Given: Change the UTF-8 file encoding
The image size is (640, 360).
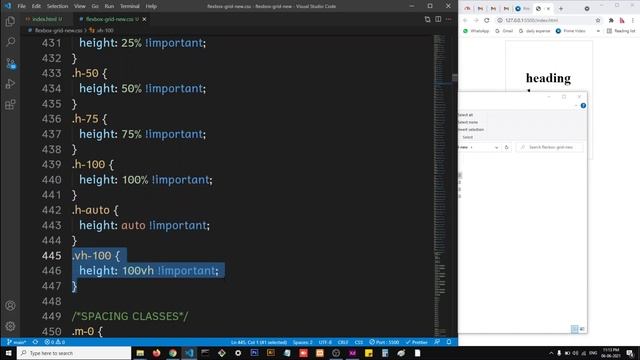Looking at the screenshot, I should tap(325, 342).
